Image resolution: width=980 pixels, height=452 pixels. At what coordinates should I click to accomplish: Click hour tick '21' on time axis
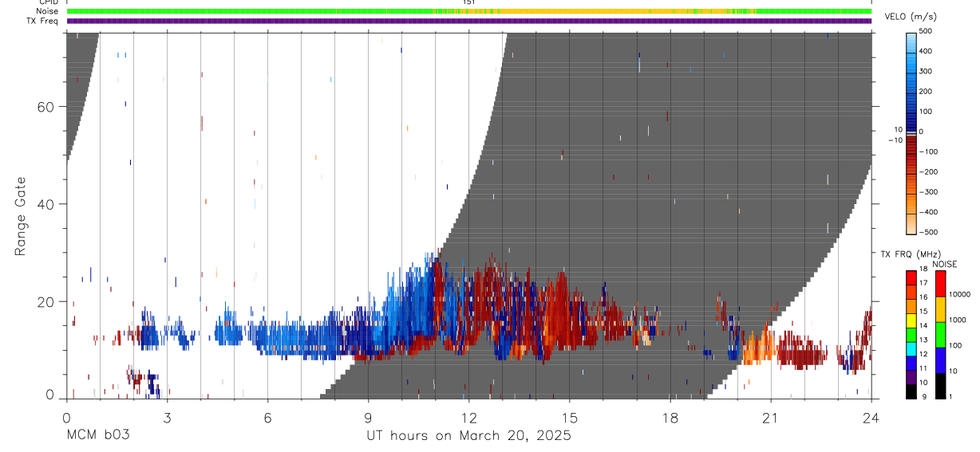[x=771, y=418]
